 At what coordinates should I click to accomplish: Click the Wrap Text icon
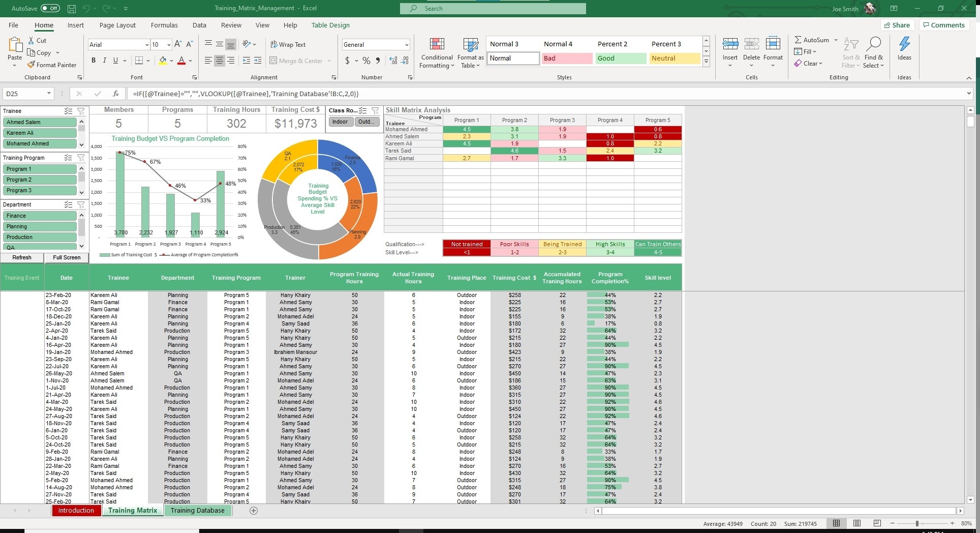(x=274, y=44)
